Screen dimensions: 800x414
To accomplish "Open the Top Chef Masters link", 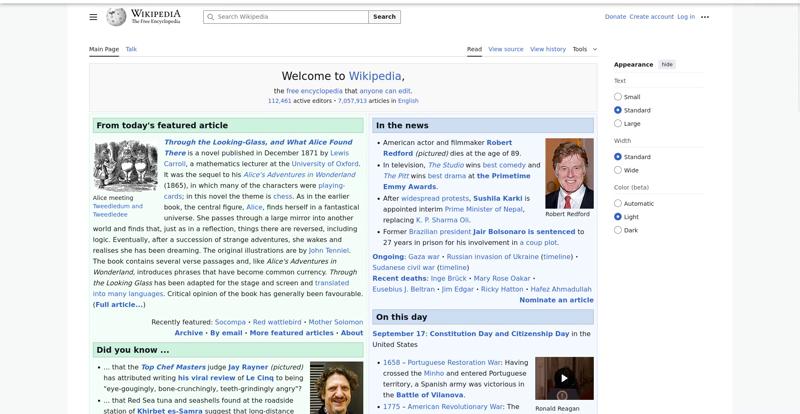I will click(173, 367).
